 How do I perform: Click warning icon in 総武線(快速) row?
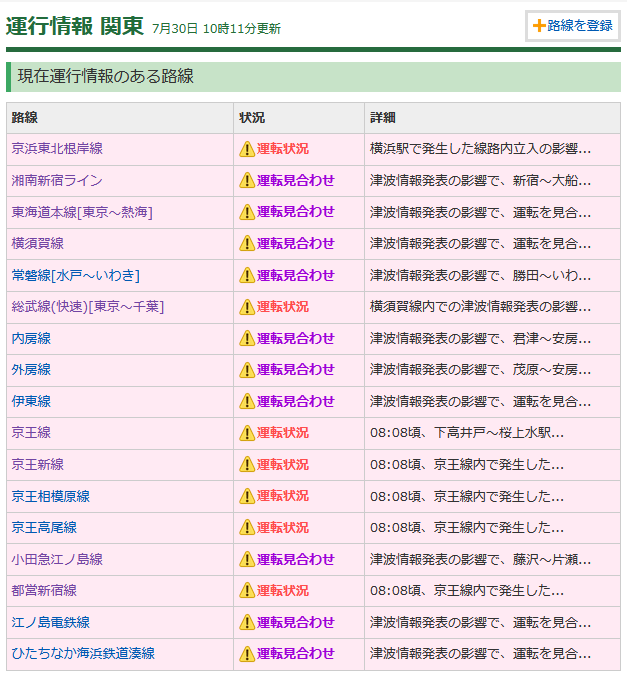(247, 307)
